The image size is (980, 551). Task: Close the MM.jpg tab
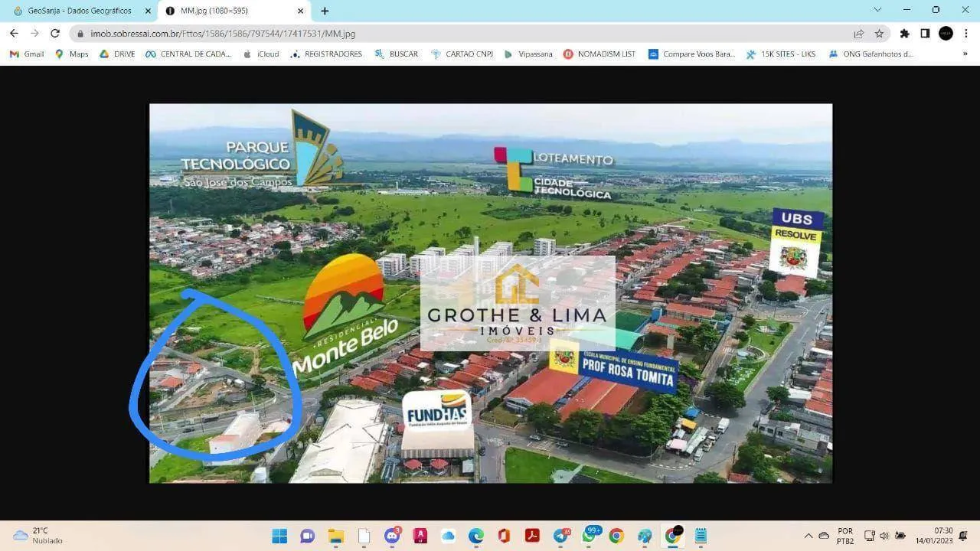point(300,11)
